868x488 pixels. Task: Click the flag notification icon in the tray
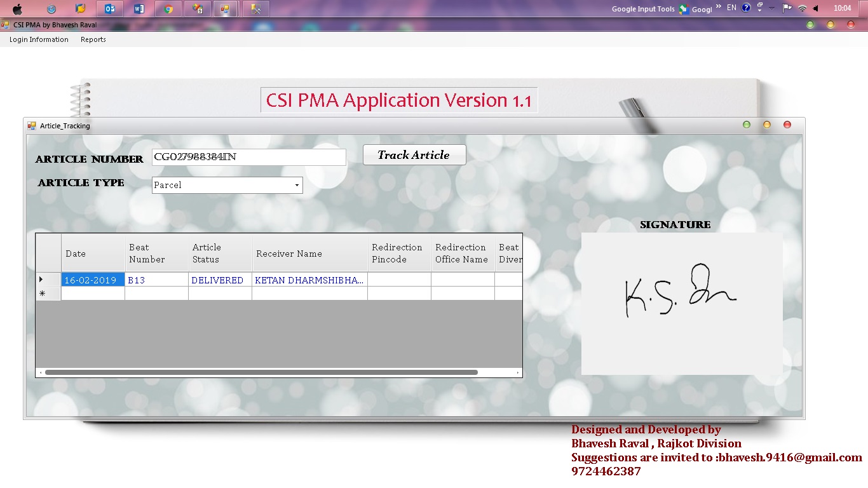click(x=787, y=8)
